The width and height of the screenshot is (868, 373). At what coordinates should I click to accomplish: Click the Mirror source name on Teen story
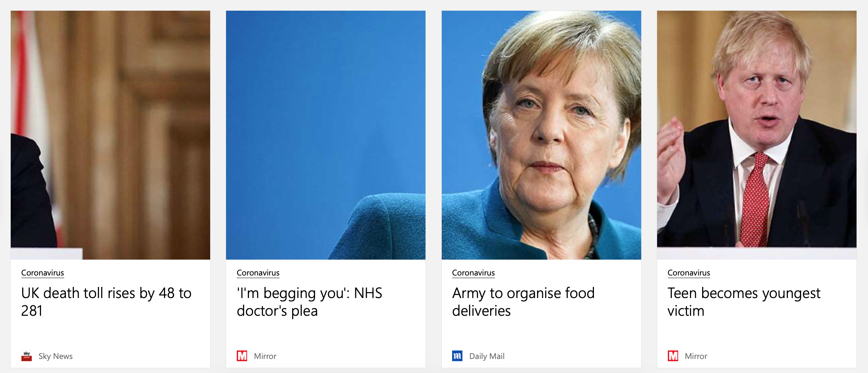[x=696, y=356]
